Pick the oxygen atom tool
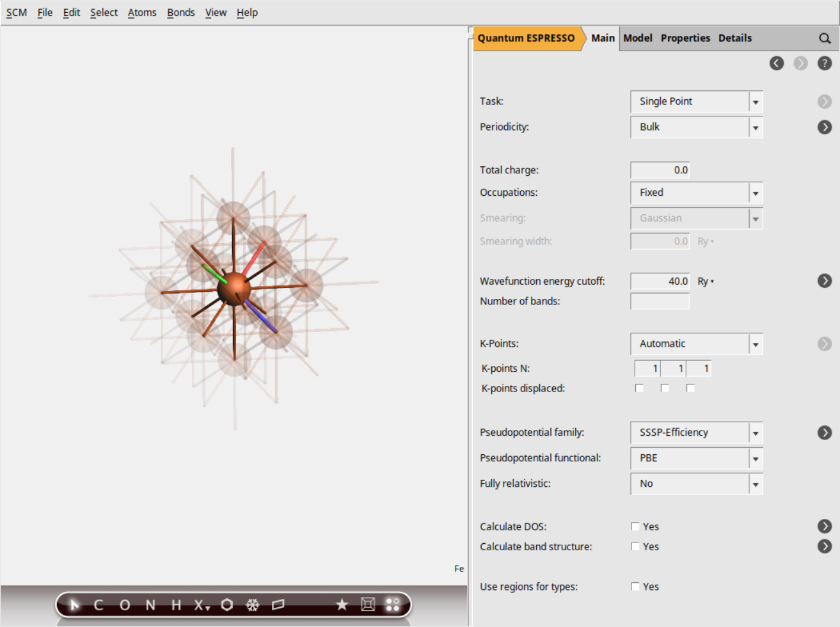840x627 pixels. pyautogui.click(x=125, y=605)
